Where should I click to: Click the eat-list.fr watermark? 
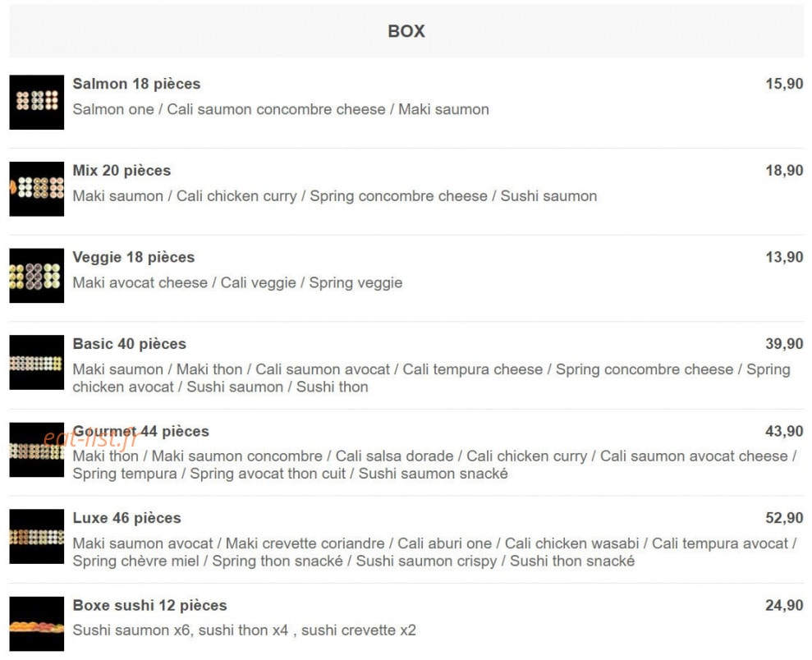[91, 439]
